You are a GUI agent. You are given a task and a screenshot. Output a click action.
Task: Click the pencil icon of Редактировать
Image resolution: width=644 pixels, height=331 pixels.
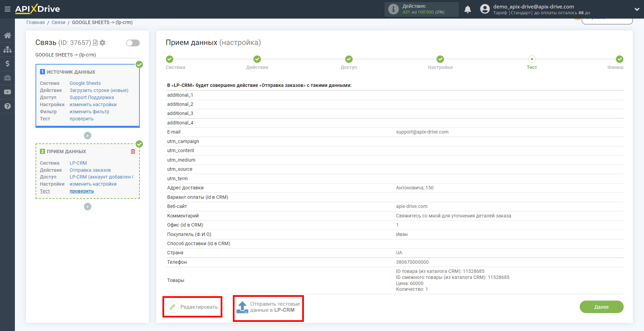[172, 307]
